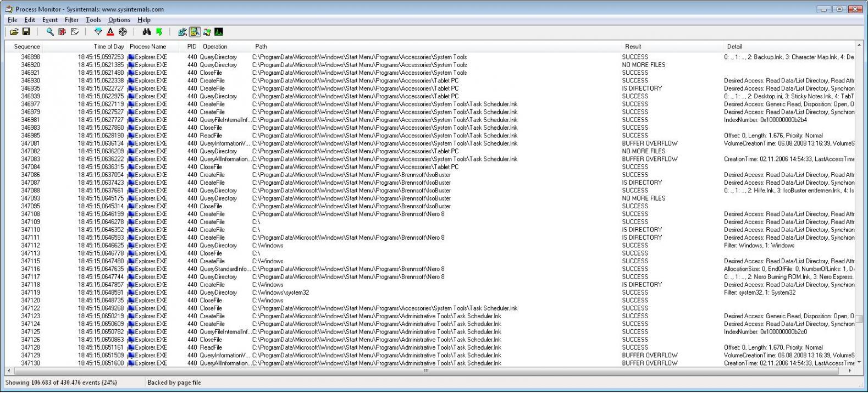Select QueryFileInternalInf operation in row 346981

tap(225, 120)
